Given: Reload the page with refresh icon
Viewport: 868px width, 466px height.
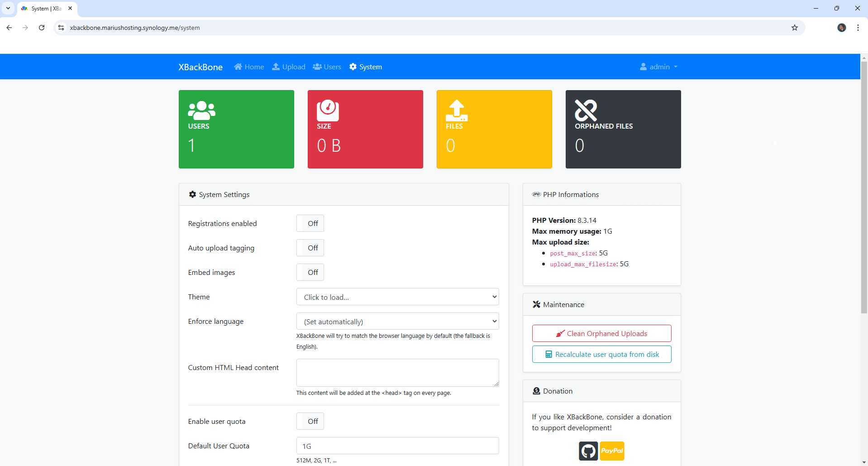Looking at the screenshot, I should [42, 28].
